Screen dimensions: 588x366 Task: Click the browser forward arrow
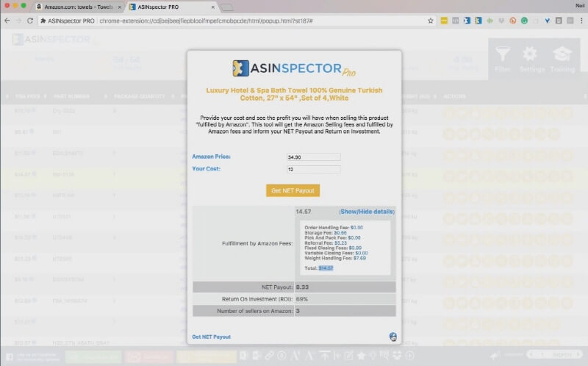[18, 21]
